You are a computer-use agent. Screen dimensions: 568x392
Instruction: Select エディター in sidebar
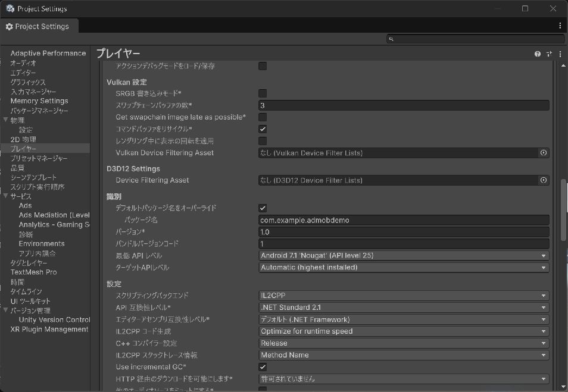[x=23, y=73]
